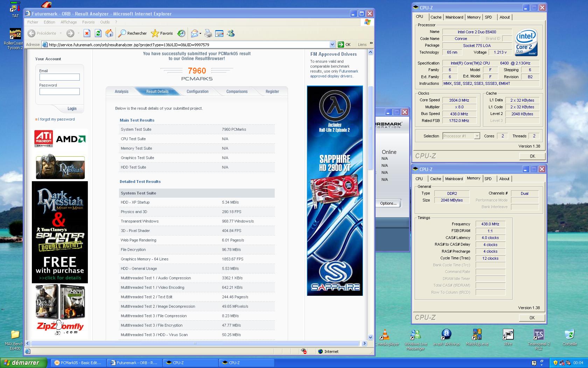Screen dimensions: 588x368
Task: Go to the Home page icon
Action: (x=109, y=33)
